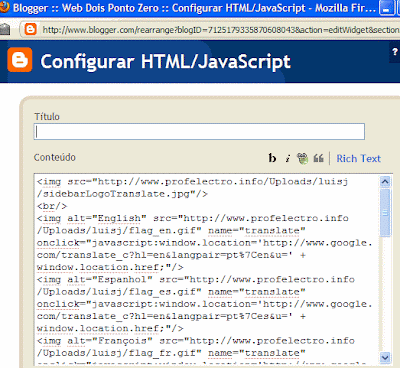Apply italic formatting with the i button

[287, 158]
